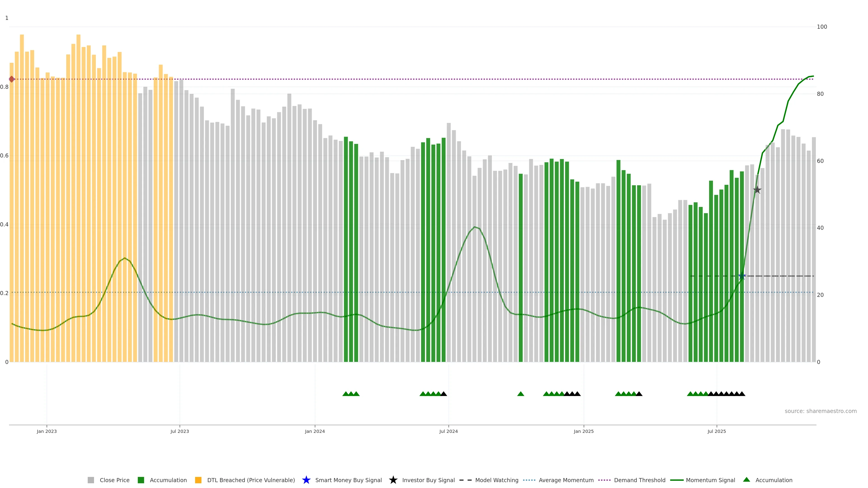Click the green Accumulation triangle icon in legend
Screen dimensions: 868x488
tap(746, 480)
